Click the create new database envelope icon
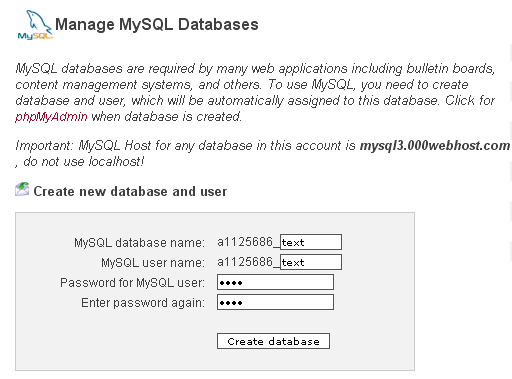Viewport: 512px width, 379px height. click(22, 189)
